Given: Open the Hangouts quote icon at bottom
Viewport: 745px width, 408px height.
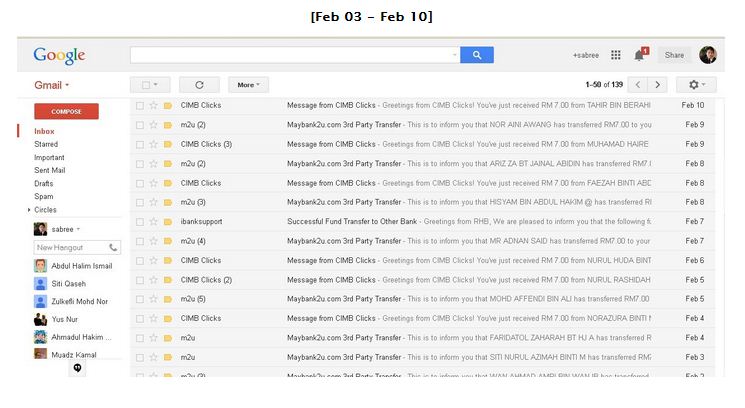Looking at the screenshot, I should tap(77, 368).
